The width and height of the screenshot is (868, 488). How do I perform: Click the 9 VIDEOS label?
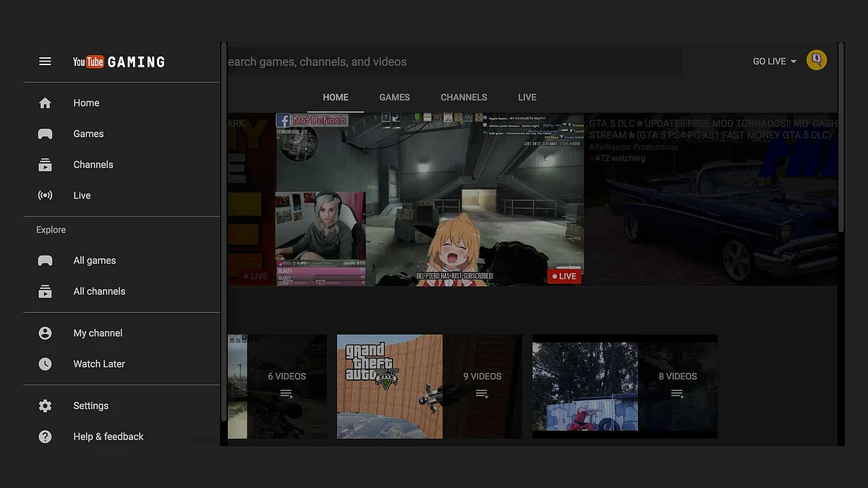tap(482, 376)
